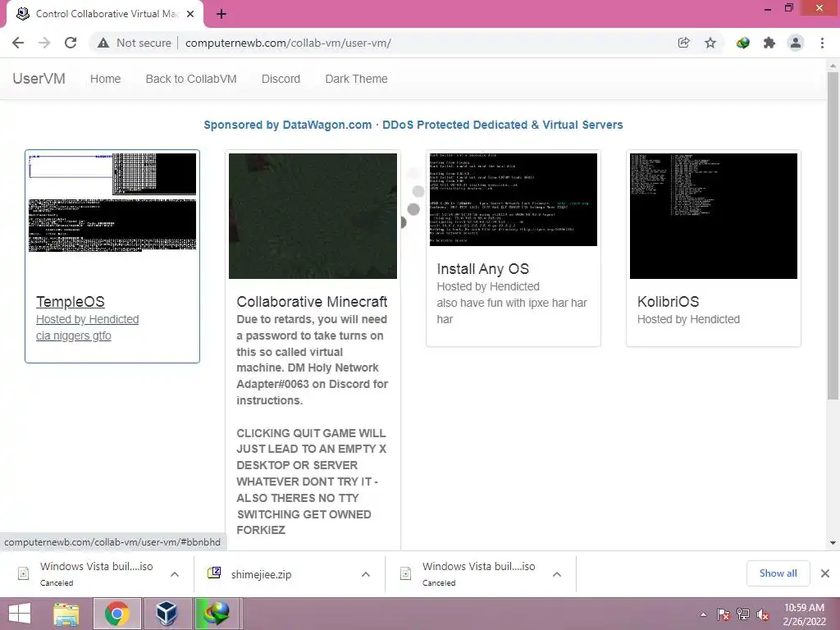The image size is (840, 630).
Task: Open the Chrome profile avatar
Action: pos(796,43)
